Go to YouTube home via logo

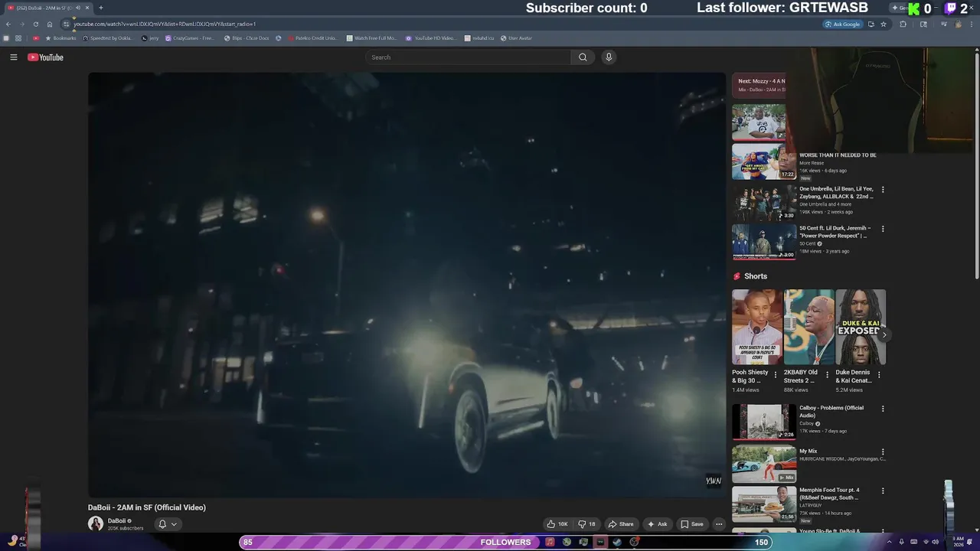(x=45, y=57)
